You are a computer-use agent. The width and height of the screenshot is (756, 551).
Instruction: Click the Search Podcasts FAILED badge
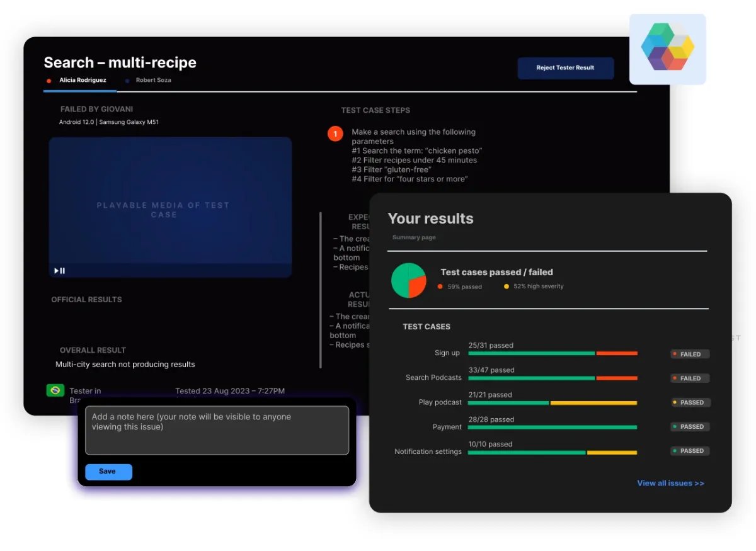690,378
